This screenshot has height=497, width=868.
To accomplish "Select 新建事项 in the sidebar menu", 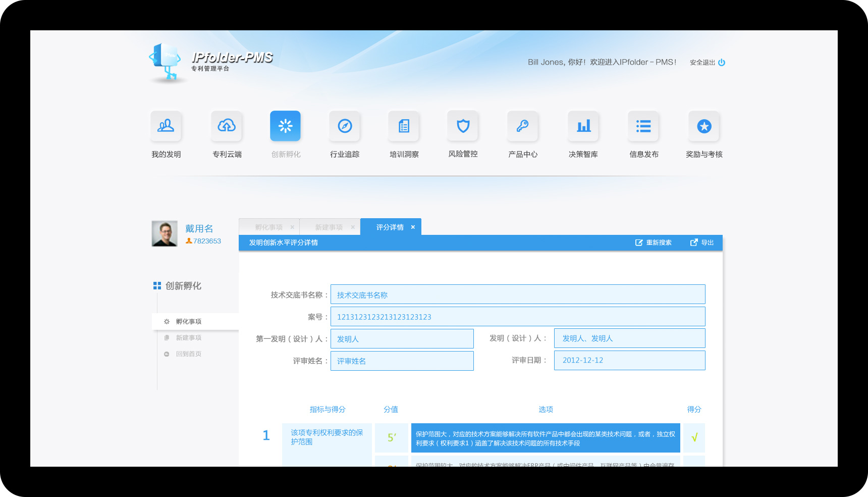I will 189,337.
